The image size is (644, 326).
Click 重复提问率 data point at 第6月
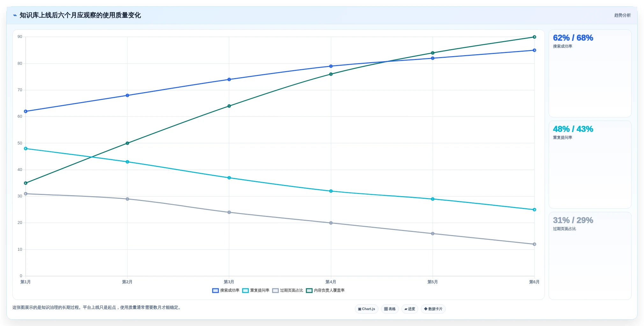coord(534,210)
